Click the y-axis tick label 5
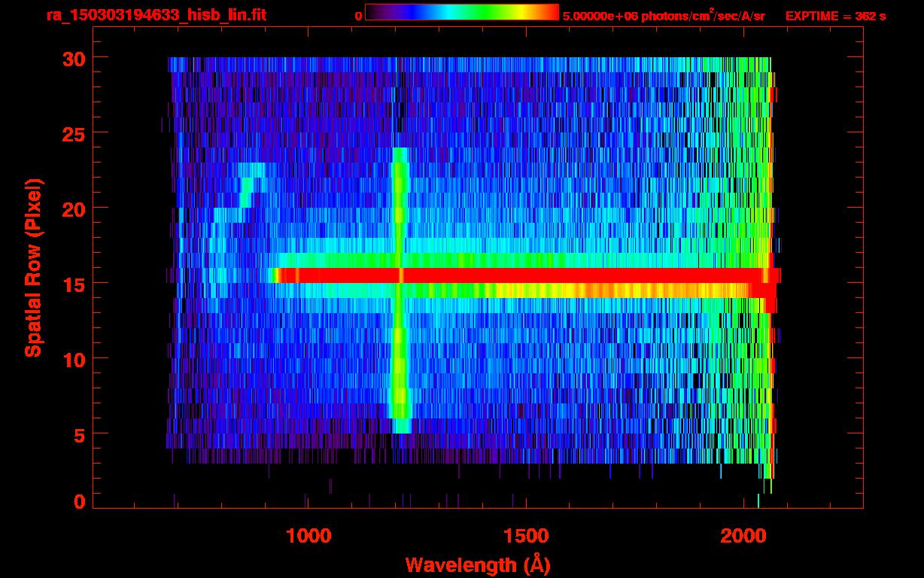924x578 pixels. (x=79, y=434)
